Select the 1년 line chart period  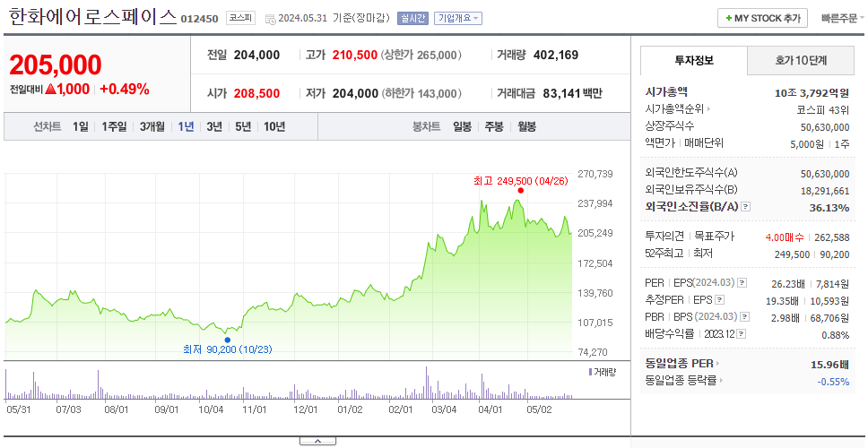click(186, 126)
